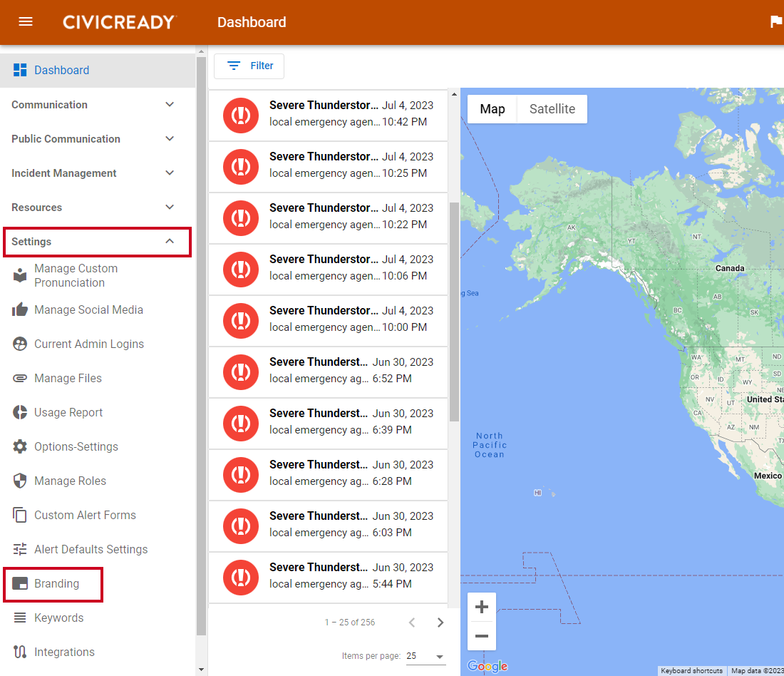Click alert icon for 10:06 PM alert
The image size is (784, 676).
coord(241,270)
